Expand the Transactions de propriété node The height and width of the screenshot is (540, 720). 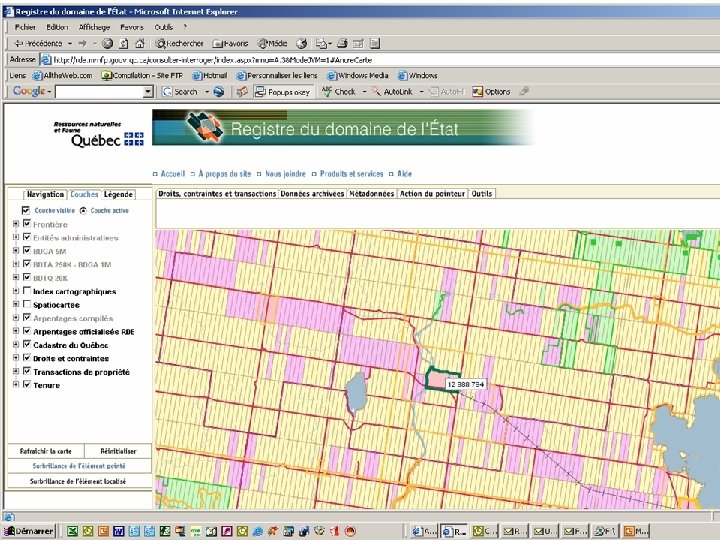pyautogui.click(x=16, y=371)
